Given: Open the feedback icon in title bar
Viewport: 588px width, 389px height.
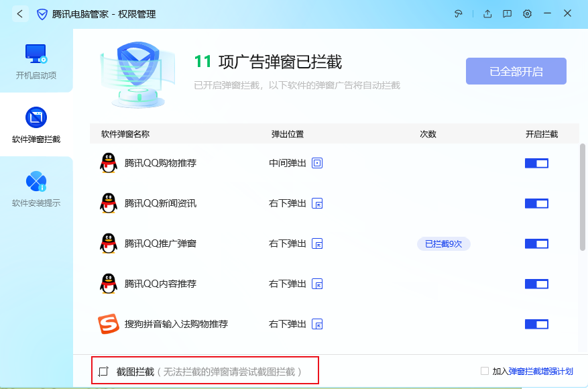Looking at the screenshot, I should click(x=458, y=14).
